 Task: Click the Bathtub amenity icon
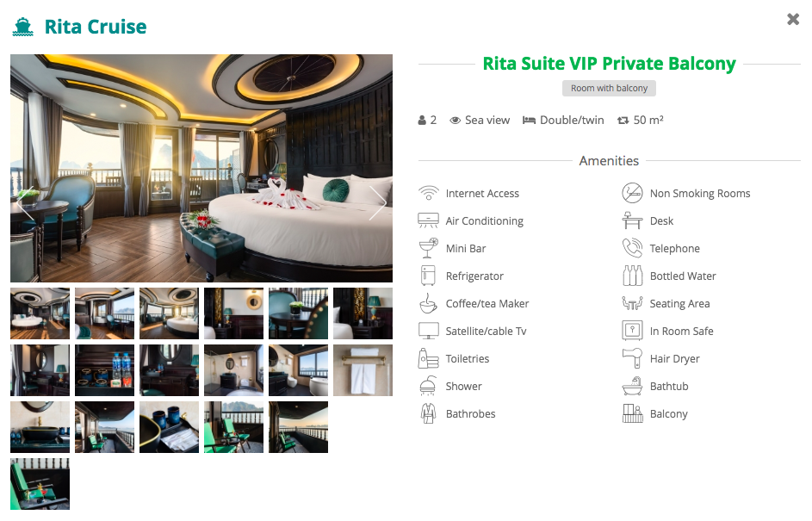point(632,386)
